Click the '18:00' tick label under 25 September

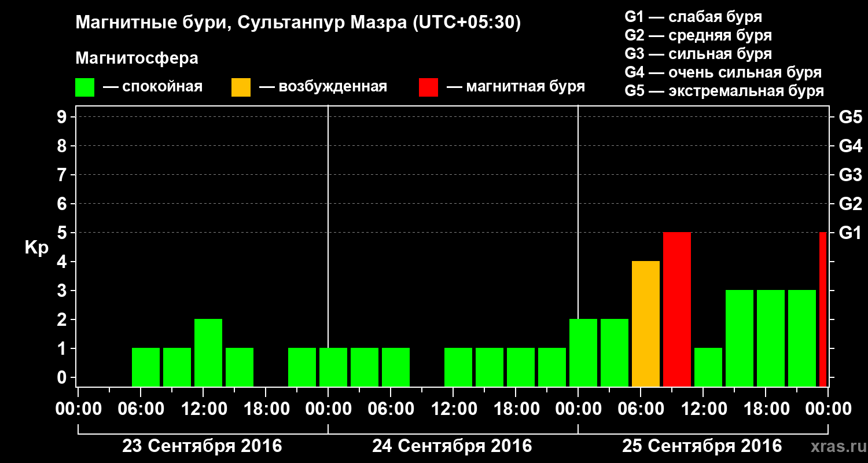pyautogui.click(x=766, y=409)
